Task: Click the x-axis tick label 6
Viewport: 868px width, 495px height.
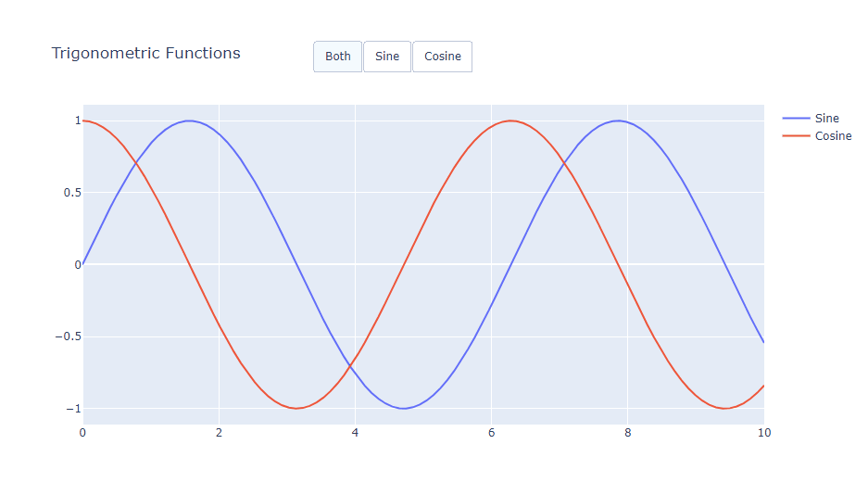Action: click(x=491, y=433)
